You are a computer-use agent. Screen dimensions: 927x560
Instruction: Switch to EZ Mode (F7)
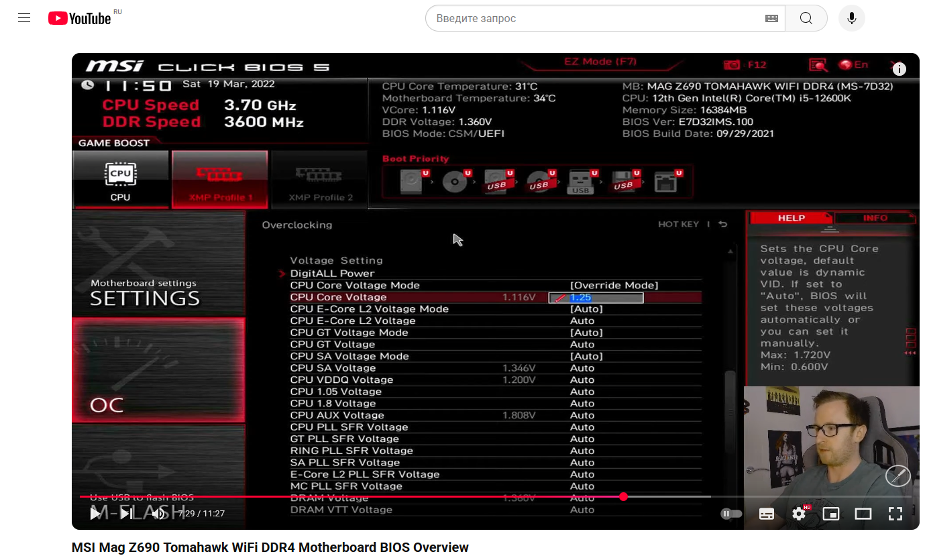(600, 62)
